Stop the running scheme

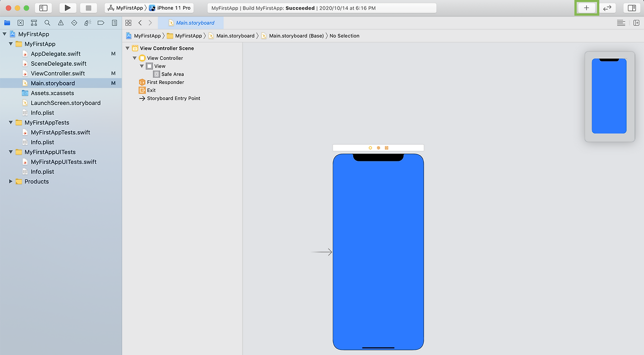click(88, 8)
